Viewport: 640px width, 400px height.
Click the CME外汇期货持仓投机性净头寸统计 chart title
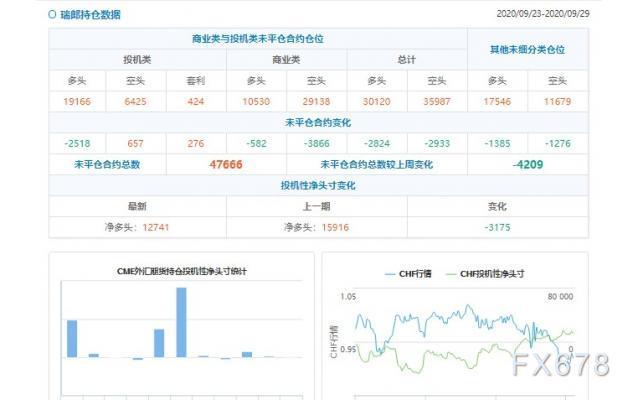(182, 271)
